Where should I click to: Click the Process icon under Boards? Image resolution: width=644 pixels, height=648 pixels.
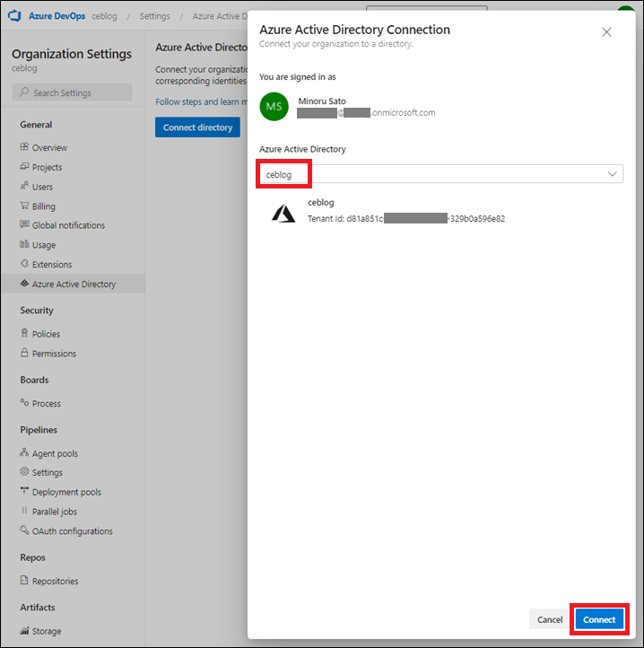coord(24,402)
